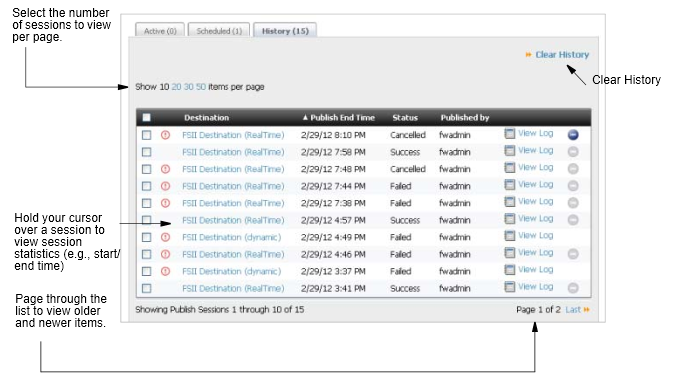Click delete icon for 4:46 PM session

click(x=573, y=254)
